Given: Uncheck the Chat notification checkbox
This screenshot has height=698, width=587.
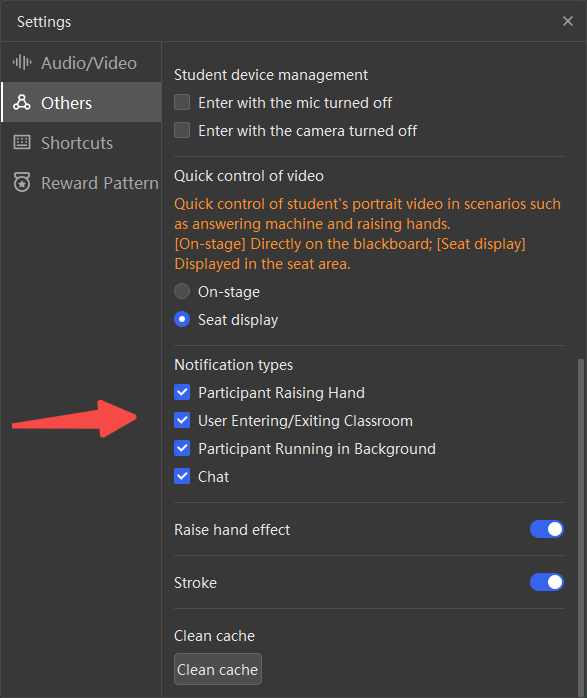Looking at the screenshot, I should pyautogui.click(x=182, y=477).
